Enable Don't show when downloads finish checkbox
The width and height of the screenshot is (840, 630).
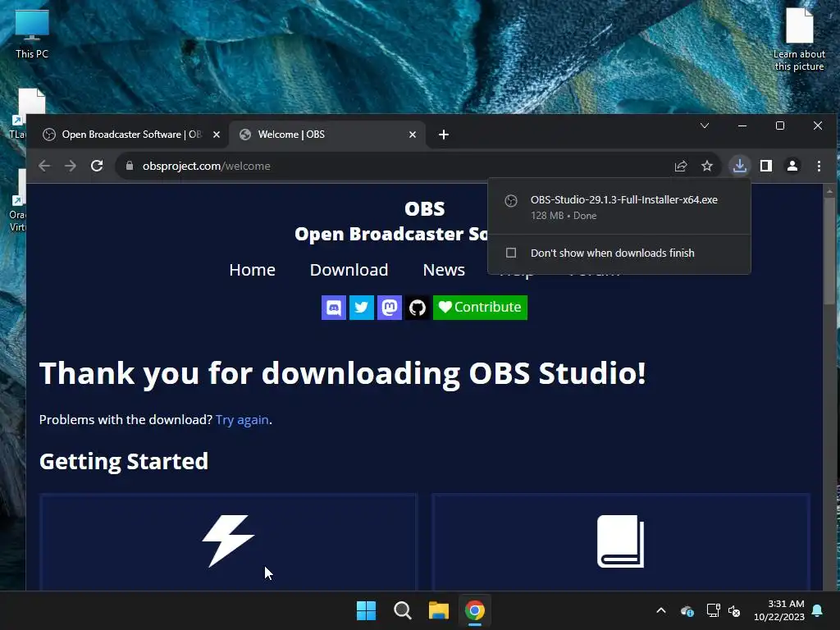pos(511,253)
